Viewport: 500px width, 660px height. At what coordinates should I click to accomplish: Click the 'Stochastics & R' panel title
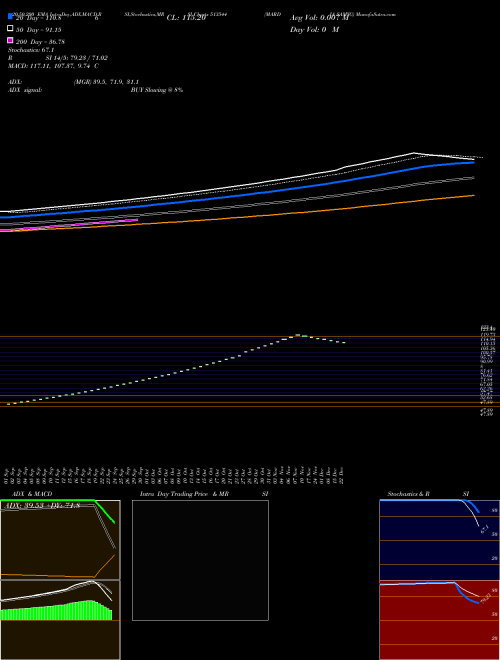tap(408, 494)
